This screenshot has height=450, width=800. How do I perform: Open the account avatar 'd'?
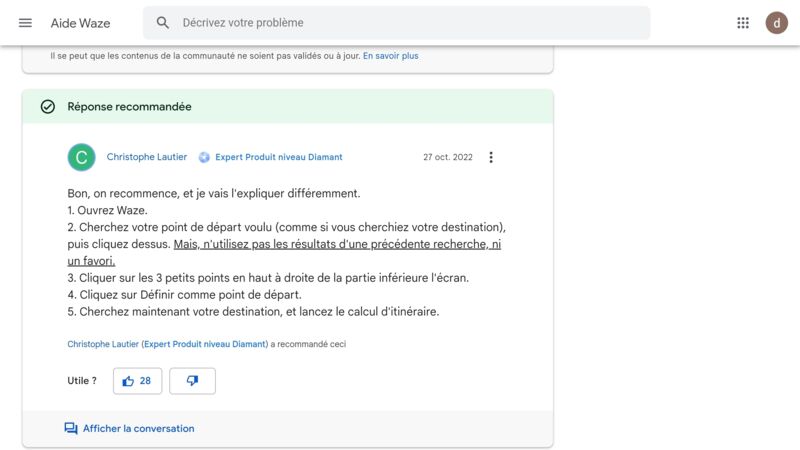(776, 23)
